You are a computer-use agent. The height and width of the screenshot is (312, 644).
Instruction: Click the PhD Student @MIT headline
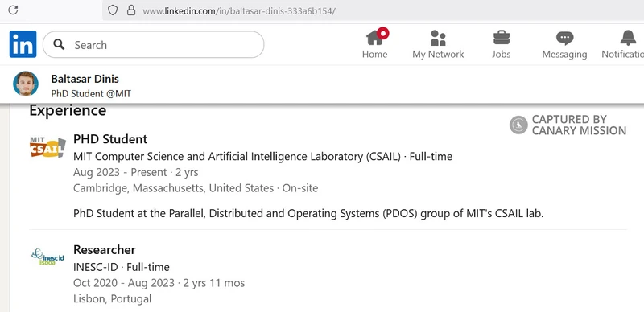click(x=91, y=93)
